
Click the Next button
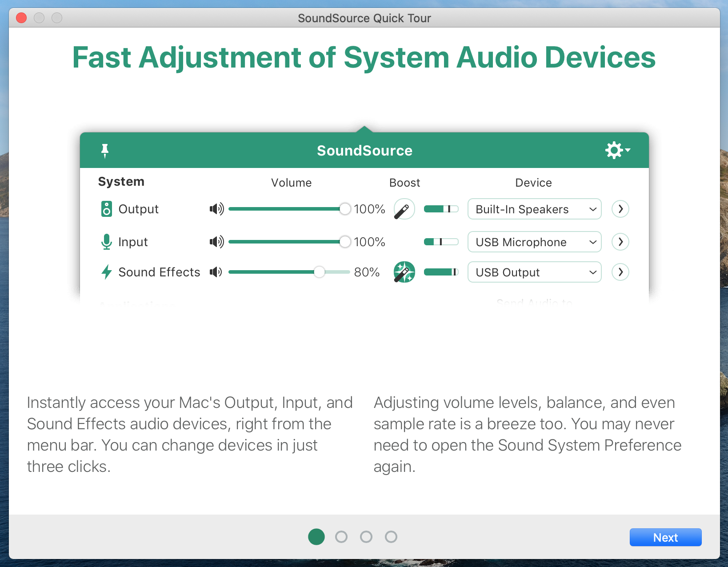pyautogui.click(x=665, y=537)
